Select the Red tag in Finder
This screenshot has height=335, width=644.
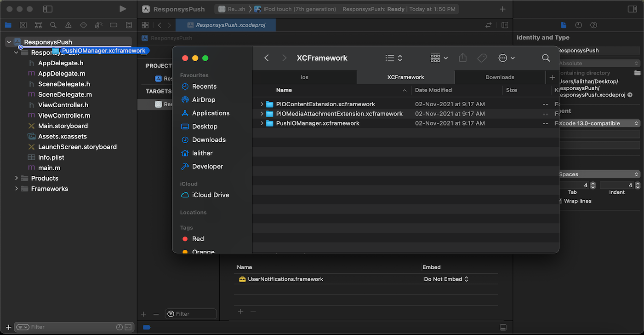[198, 239]
